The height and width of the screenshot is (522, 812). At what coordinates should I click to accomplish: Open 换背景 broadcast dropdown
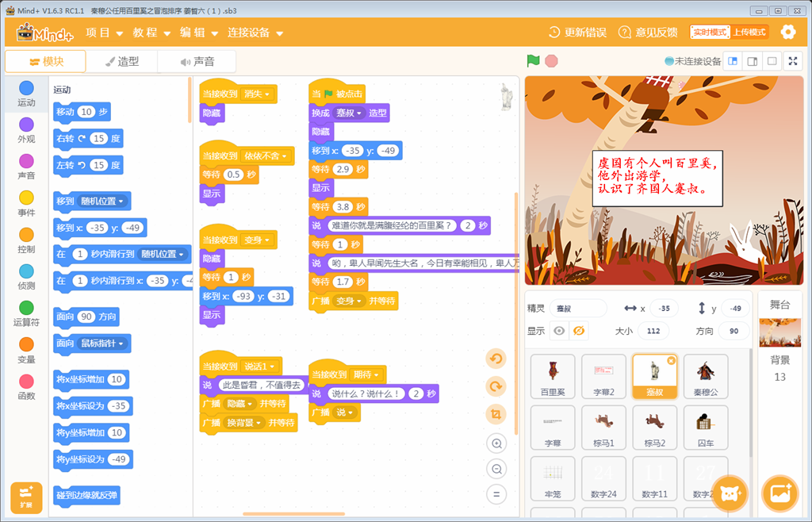pos(244,423)
